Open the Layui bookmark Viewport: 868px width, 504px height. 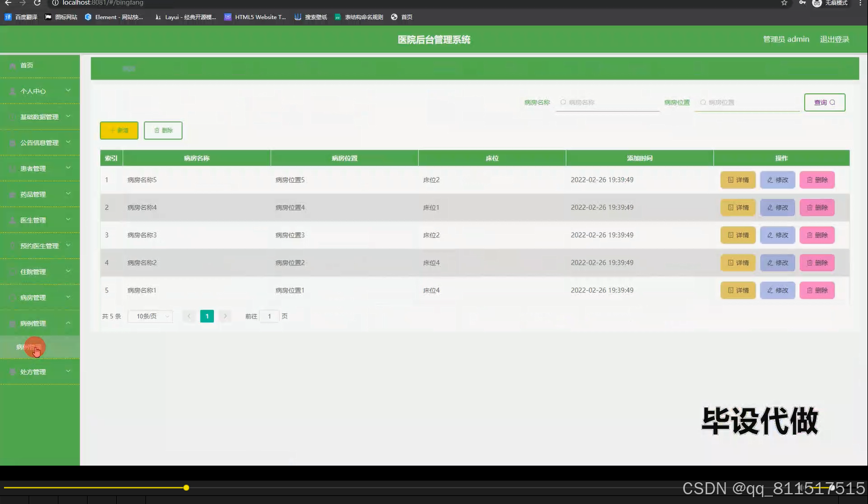(x=186, y=17)
